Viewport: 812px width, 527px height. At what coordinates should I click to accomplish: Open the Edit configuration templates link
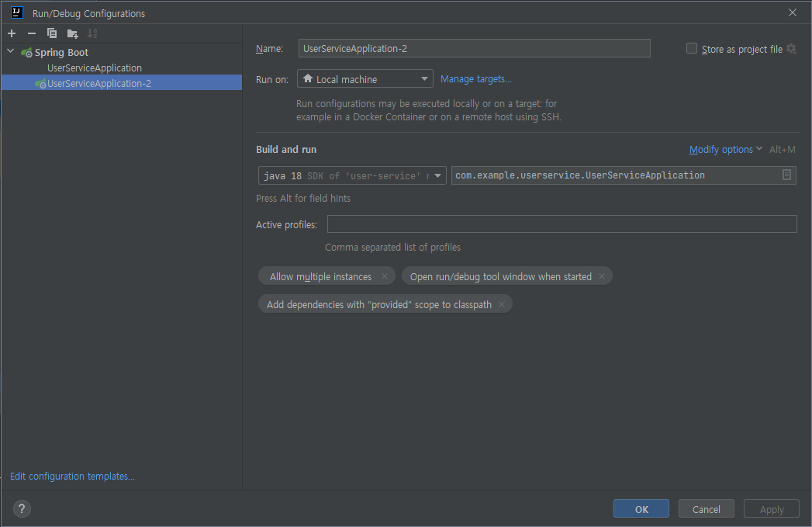coord(72,477)
